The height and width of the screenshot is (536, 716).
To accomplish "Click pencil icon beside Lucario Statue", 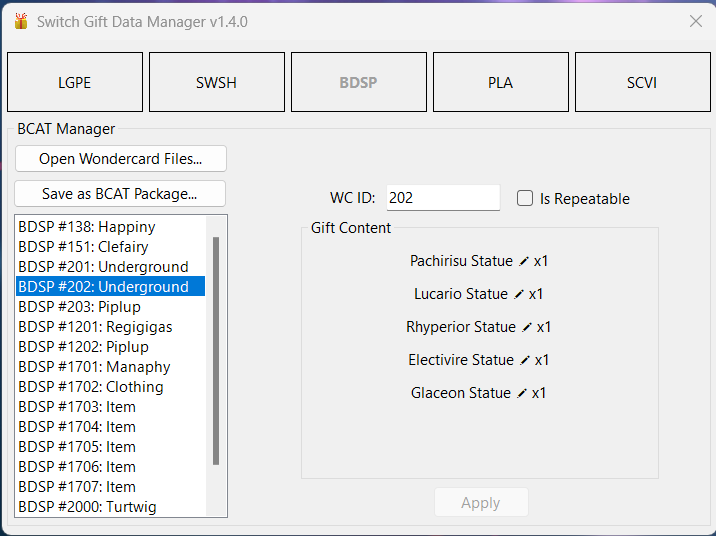I will pyautogui.click(x=518, y=294).
